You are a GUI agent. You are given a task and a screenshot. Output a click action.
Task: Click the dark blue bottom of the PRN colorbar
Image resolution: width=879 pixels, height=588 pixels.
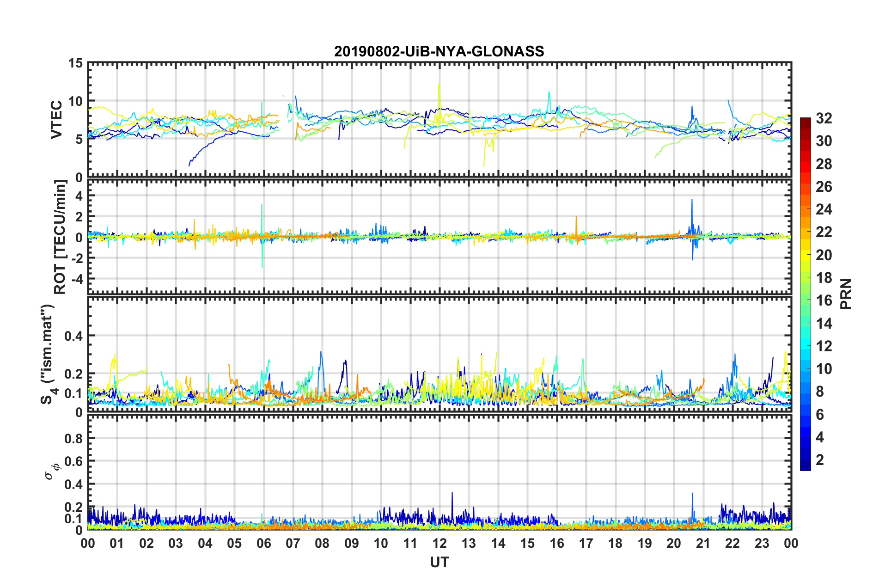point(806,466)
